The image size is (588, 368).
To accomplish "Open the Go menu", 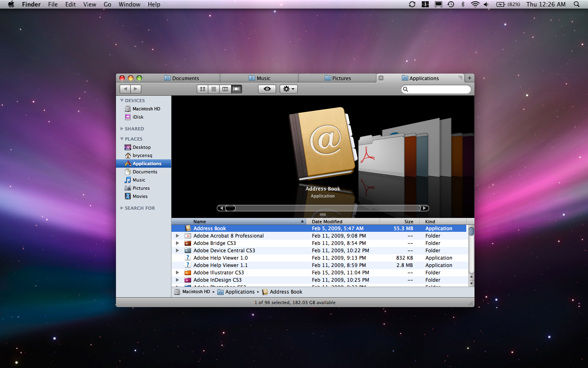I will pyautogui.click(x=107, y=4).
